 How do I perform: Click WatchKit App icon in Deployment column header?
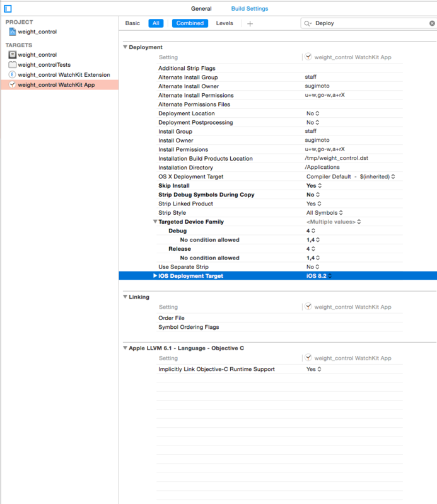(x=308, y=57)
